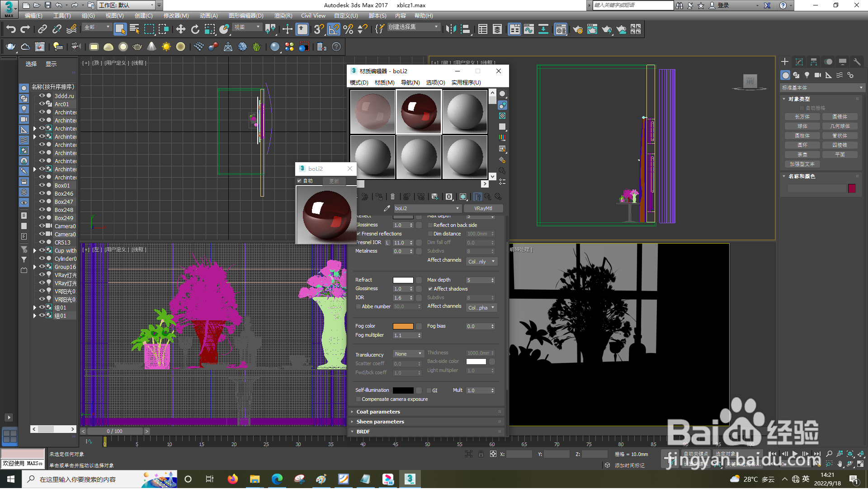Expand the Group16 tree item

35,268
